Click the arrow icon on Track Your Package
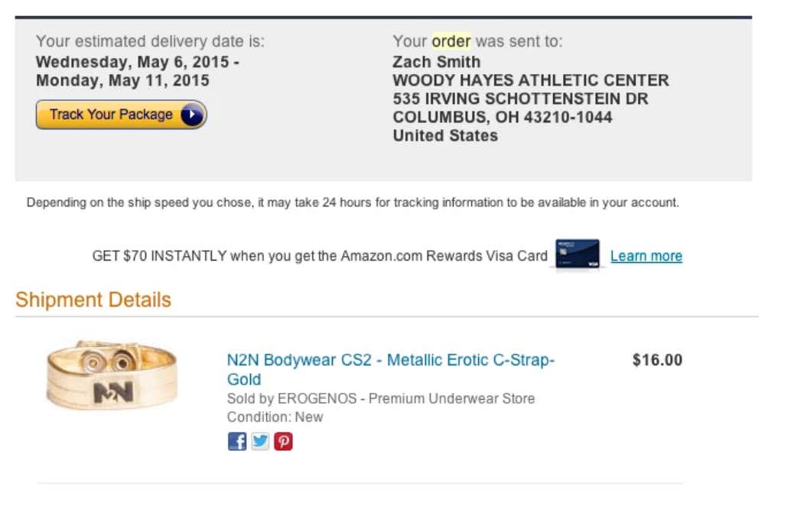 click(193, 115)
